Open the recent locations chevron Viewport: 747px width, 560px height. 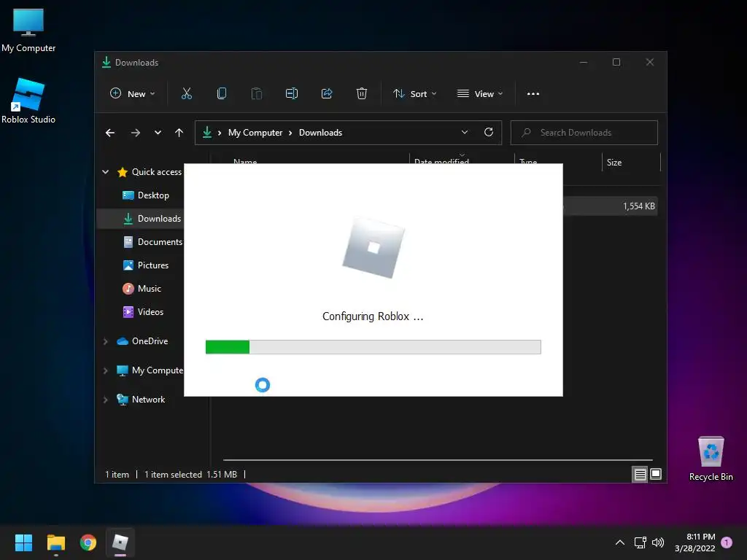coord(158,133)
